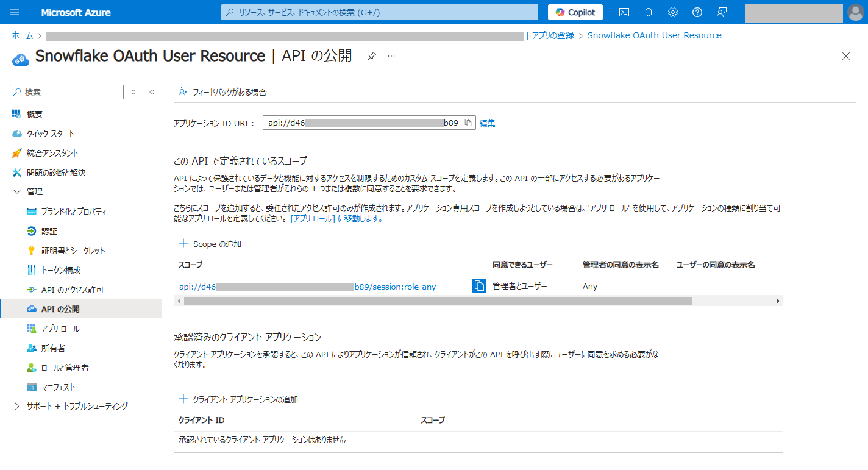Open the more options ellipsis beside title
Image resolution: width=868 pixels, height=470 pixels.
pyautogui.click(x=391, y=56)
